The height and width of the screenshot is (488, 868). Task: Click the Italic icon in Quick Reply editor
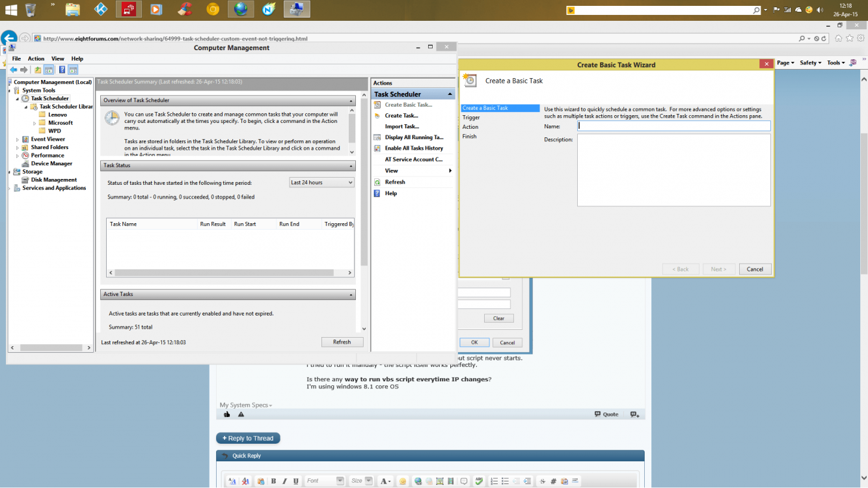pos(285,481)
